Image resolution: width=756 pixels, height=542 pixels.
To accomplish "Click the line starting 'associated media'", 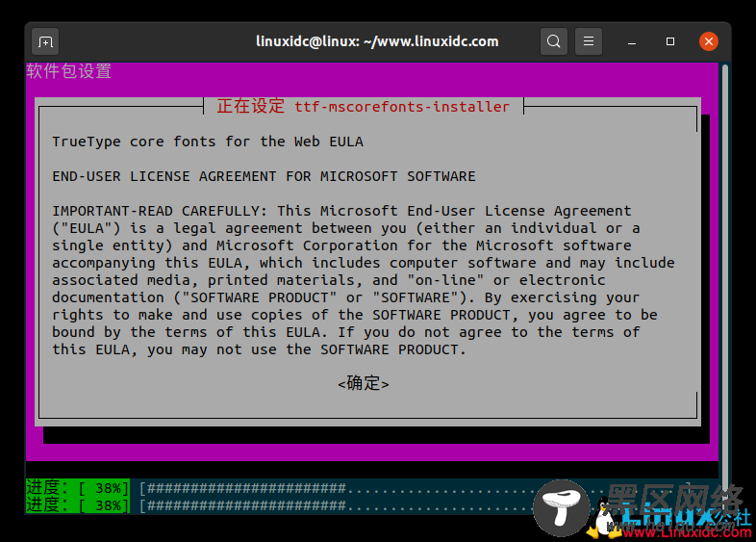I will [329, 280].
